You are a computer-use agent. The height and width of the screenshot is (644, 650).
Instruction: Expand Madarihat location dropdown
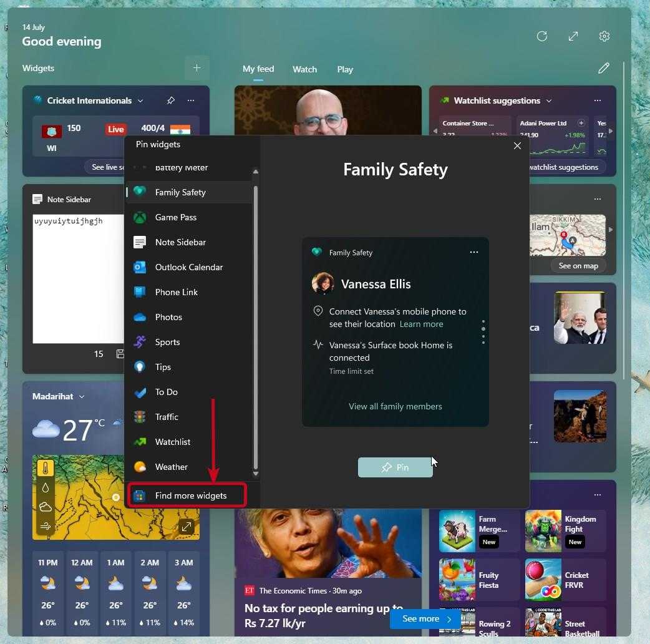82,396
